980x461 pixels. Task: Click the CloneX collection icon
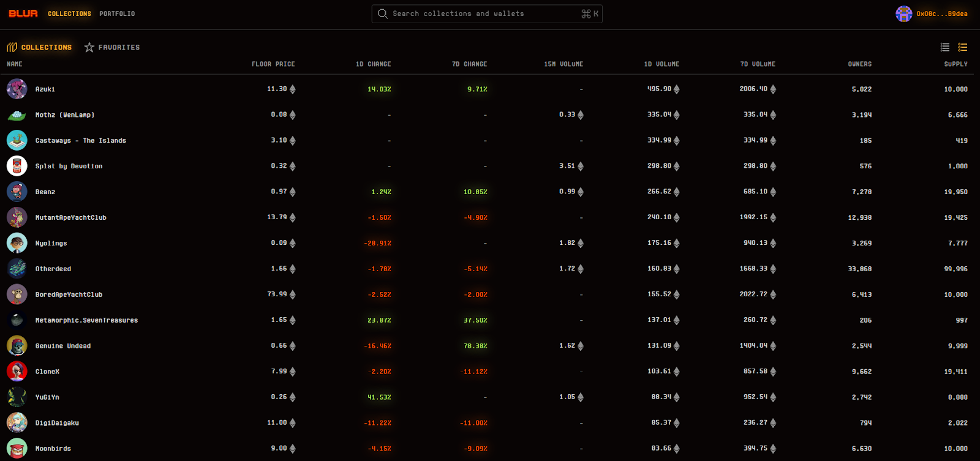(17, 372)
